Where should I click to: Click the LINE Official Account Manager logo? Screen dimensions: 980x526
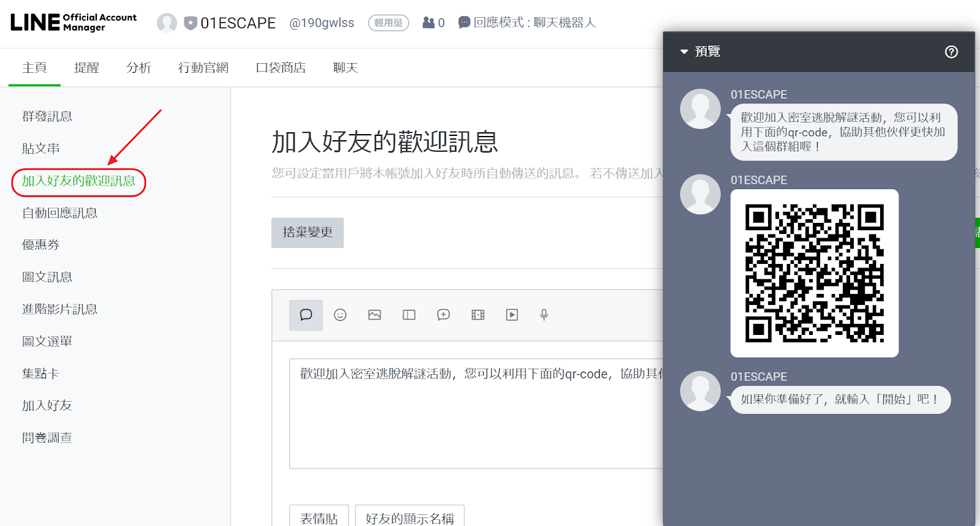(73, 23)
